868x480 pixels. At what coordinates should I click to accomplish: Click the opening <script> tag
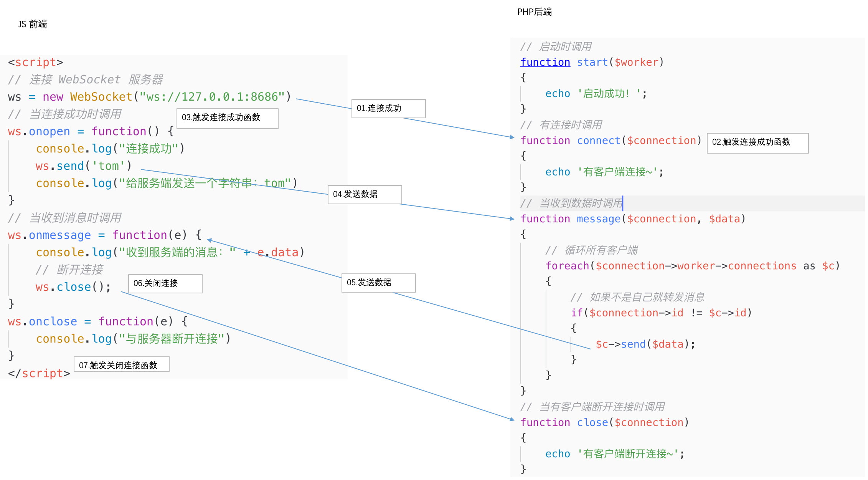[x=36, y=62]
